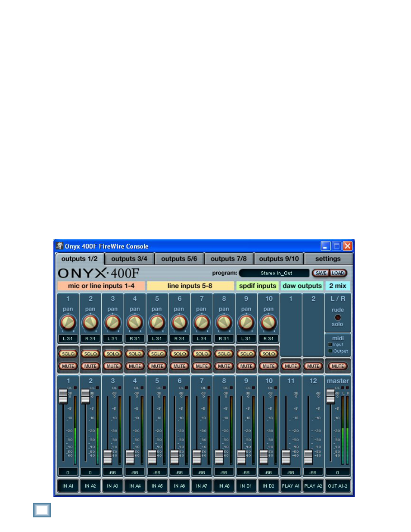
Task: Solo line input channel 8
Action: [x=224, y=354]
